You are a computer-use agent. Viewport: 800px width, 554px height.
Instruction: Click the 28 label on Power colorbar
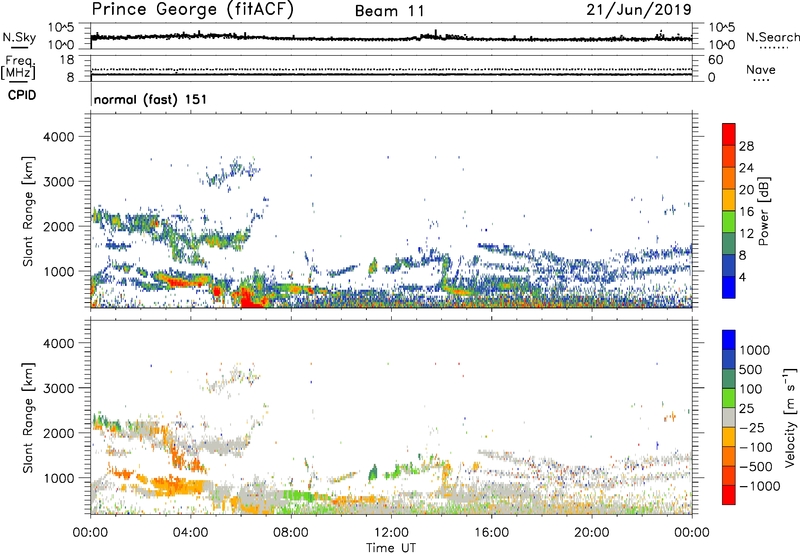pyautogui.click(x=746, y=146)
